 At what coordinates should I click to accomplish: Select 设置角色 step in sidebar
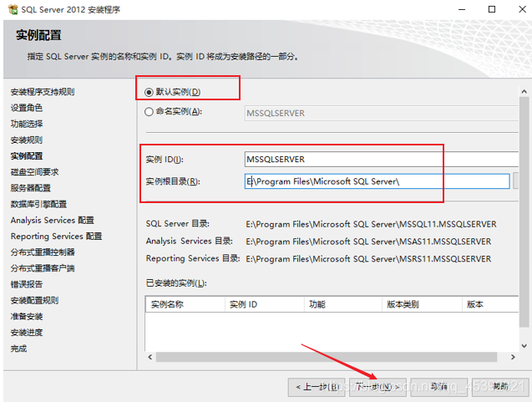tap(27, 108)
